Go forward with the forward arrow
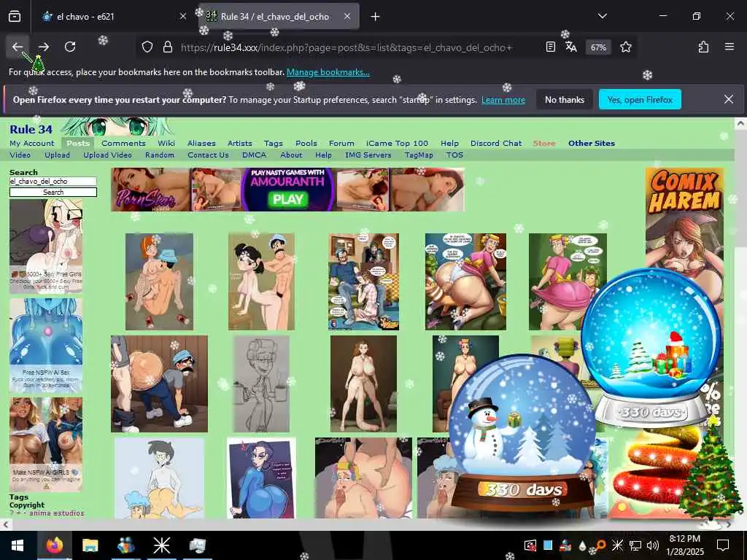The width and height of the screenshot is (747, 560). tap(44, 47)
